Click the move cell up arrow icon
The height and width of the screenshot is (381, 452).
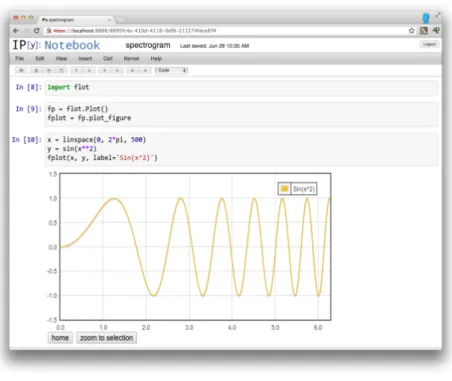coord(76,70)
